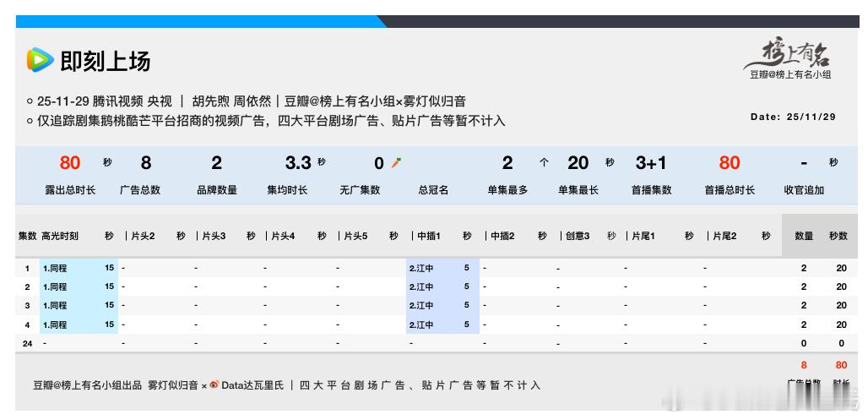Click 2.江中 in episode 2 row

(421, 287)
